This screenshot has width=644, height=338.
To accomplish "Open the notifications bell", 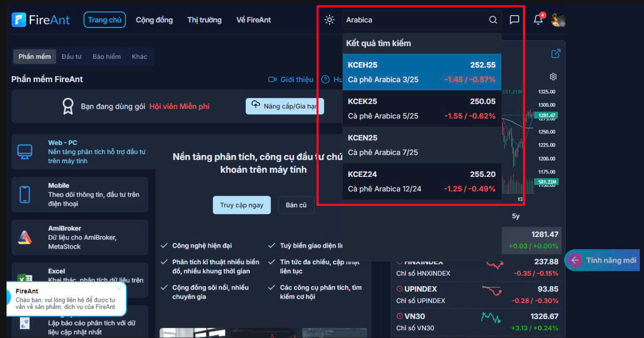I will (538, 20).
